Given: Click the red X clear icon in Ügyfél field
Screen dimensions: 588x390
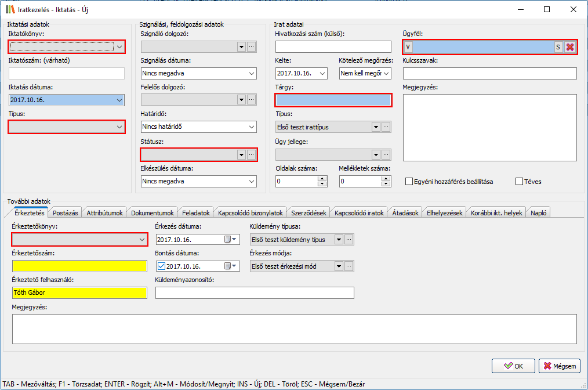Looking at the screenshot, I should 570,47.
